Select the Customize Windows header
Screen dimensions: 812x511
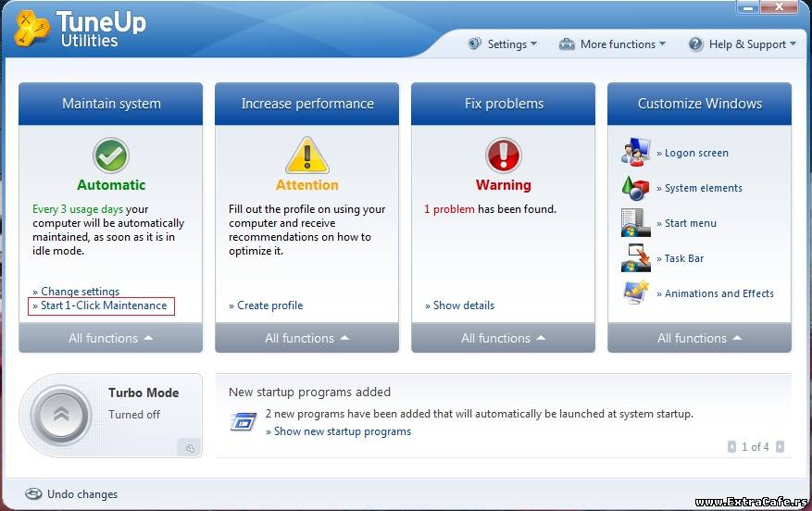point(700,104)
